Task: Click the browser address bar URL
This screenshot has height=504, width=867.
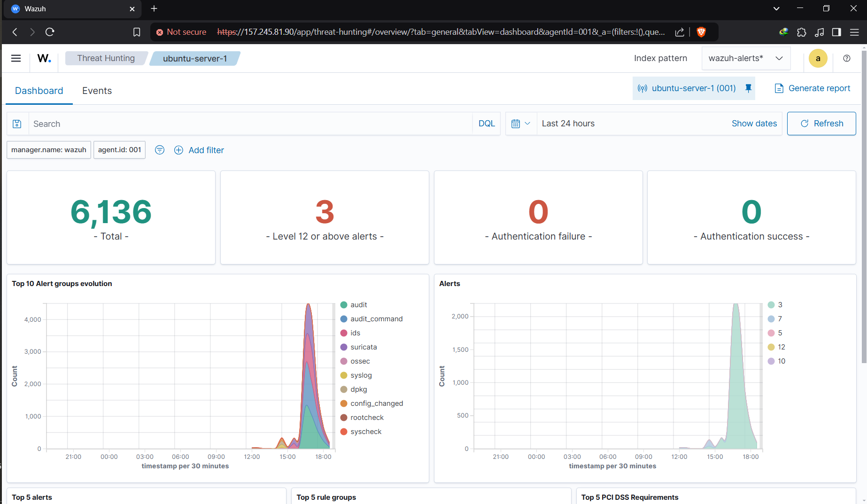Action: click(441, 32)
